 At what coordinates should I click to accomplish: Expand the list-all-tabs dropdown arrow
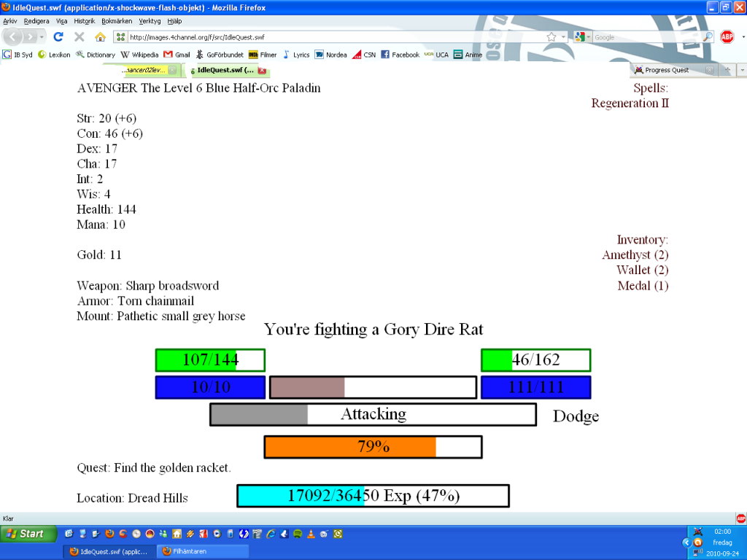742,70
